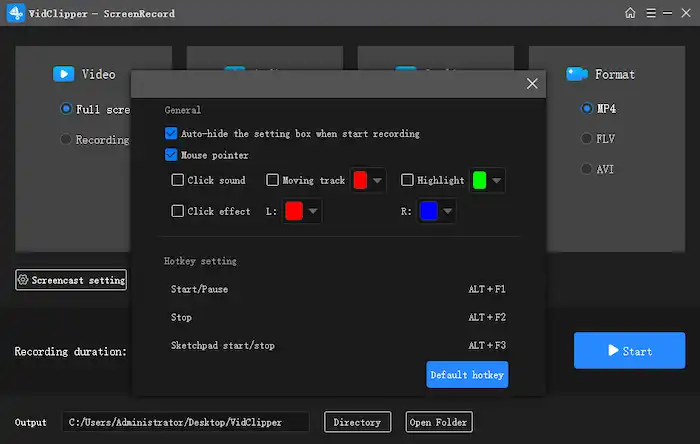The width and height of the screenshot is (700, 444).
Task: Enable the Click sound checkbox
Action: point(177,180)
